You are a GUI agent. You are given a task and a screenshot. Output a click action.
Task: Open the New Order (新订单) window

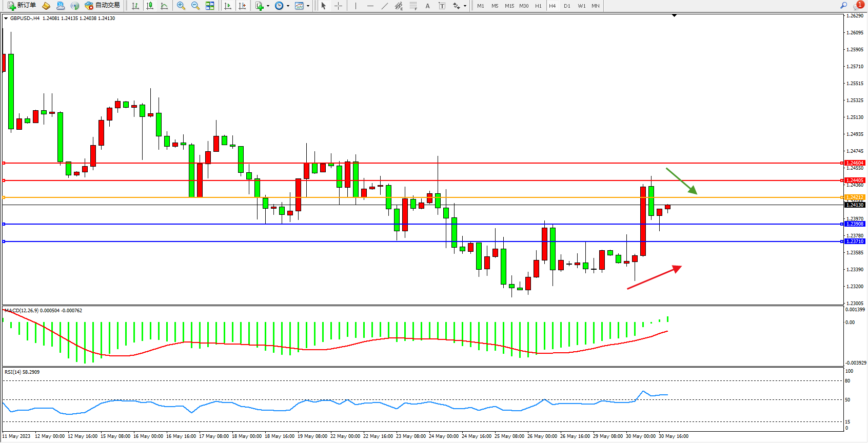pyautogui.click(x=22, y=6)
